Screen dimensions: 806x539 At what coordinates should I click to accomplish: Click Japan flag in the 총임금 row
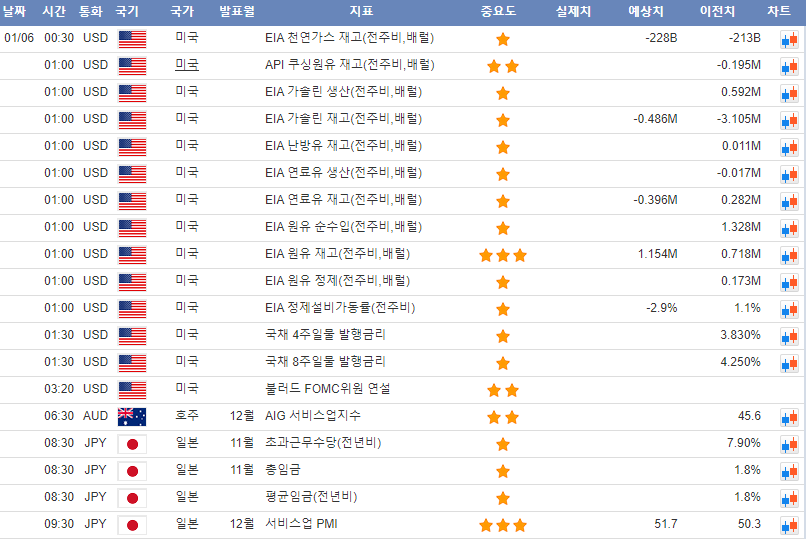[x=132, y=470]
